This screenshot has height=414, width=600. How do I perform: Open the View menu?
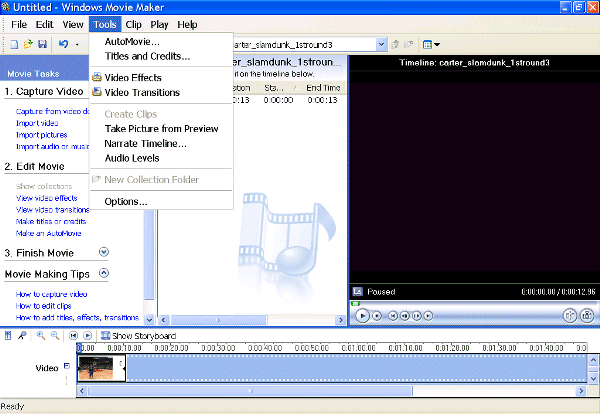(x=73, y=24)
